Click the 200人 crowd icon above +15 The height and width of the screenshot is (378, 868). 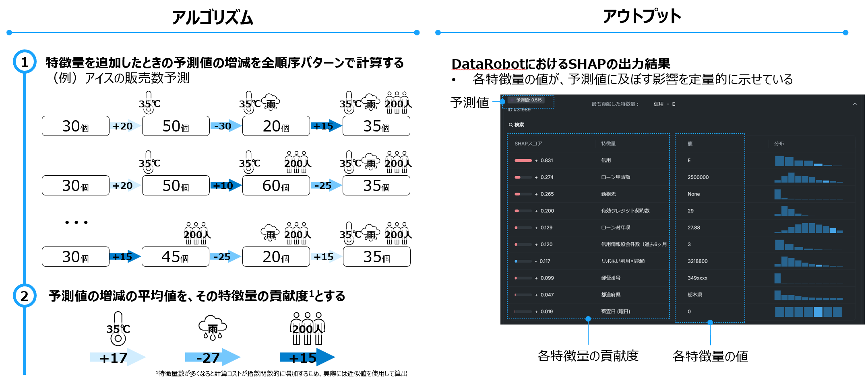(308, 329)
